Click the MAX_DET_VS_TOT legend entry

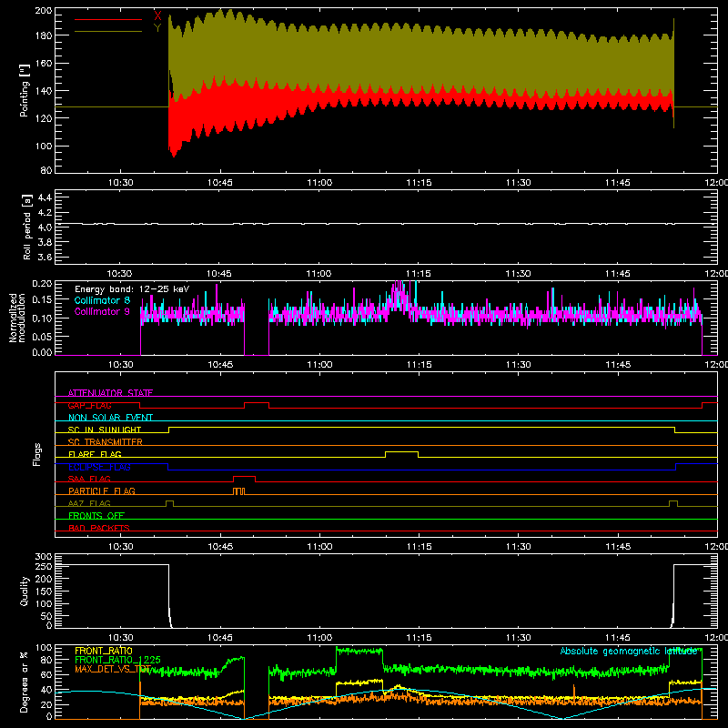point(113,669)
